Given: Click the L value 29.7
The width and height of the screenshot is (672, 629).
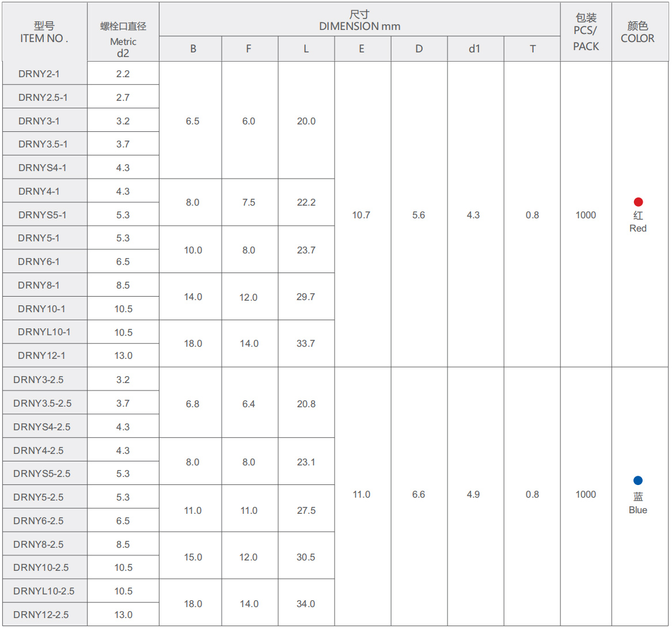Looking at the screenshot, I should tap(306, 297).
